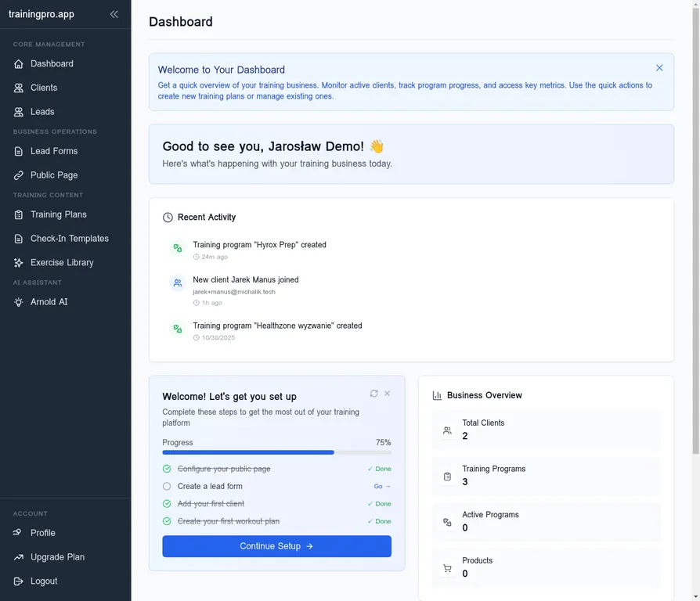Click the setup progress bar at 75%
The width and height of the screenshot is (700, 601).
point(276,452)
